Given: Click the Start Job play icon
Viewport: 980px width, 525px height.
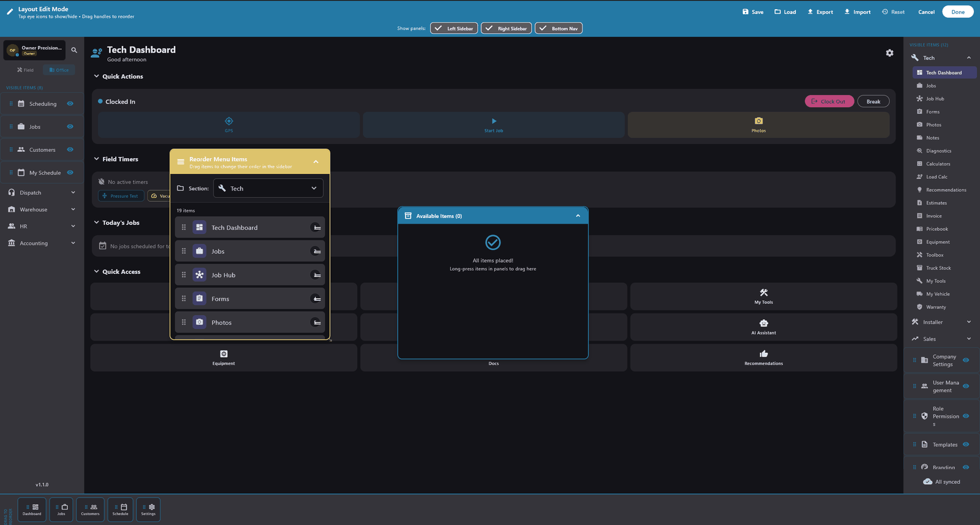Looking at the screenshot, I should click(494, 121).
